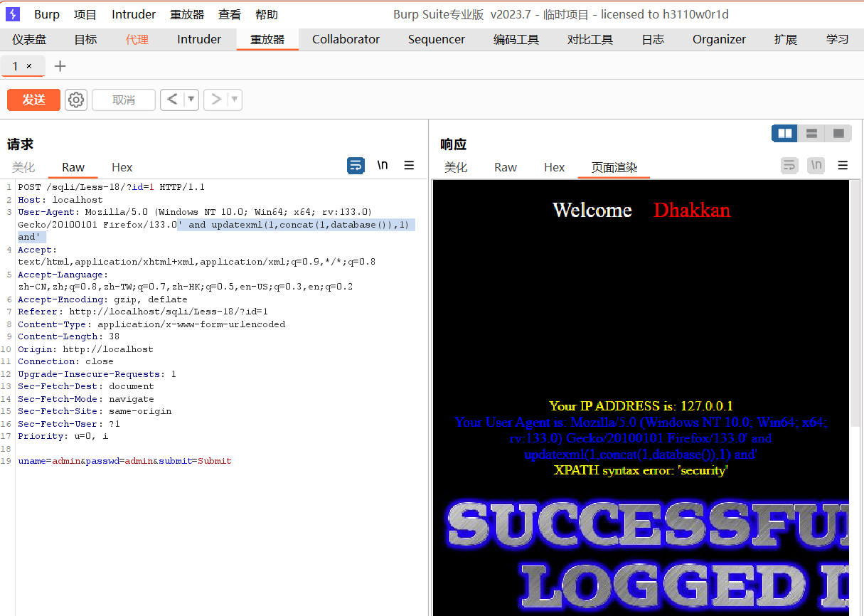Click the red Dhakkan text in response
This screenshot has height=616, width=864.
coord(692,210)
